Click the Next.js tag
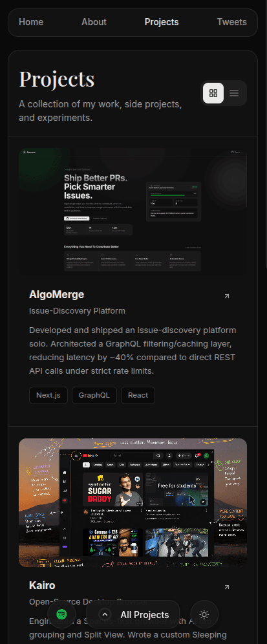The image size is (267, 644). (x=48, y=395)
